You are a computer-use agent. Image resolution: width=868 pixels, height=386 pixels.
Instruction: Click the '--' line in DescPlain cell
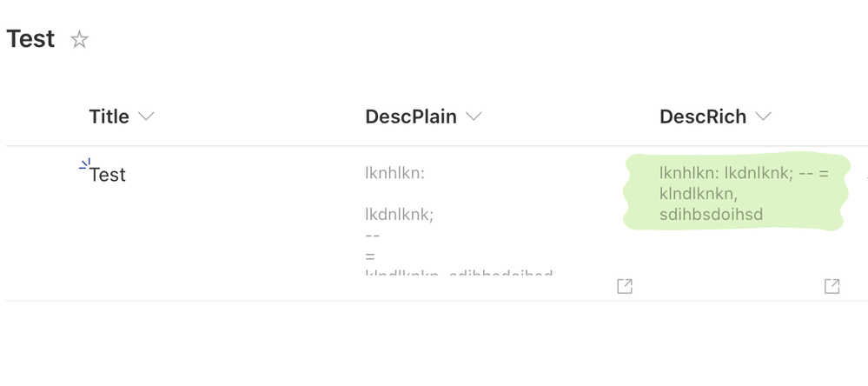[x=373, y=235]
